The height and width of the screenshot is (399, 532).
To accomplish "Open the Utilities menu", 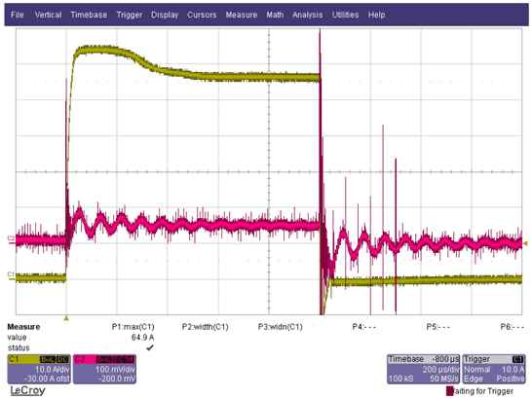I will click(345, 15).
